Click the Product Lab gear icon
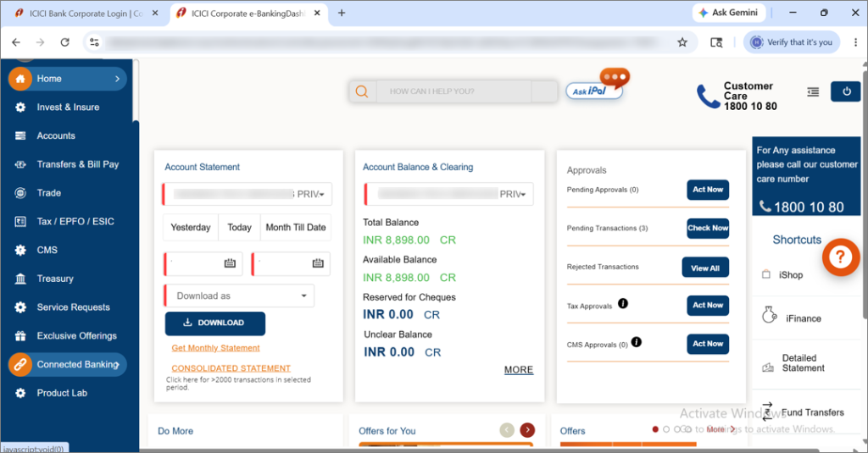The height and width of the screenshot is (453, 868). click(x=20, y=393)
